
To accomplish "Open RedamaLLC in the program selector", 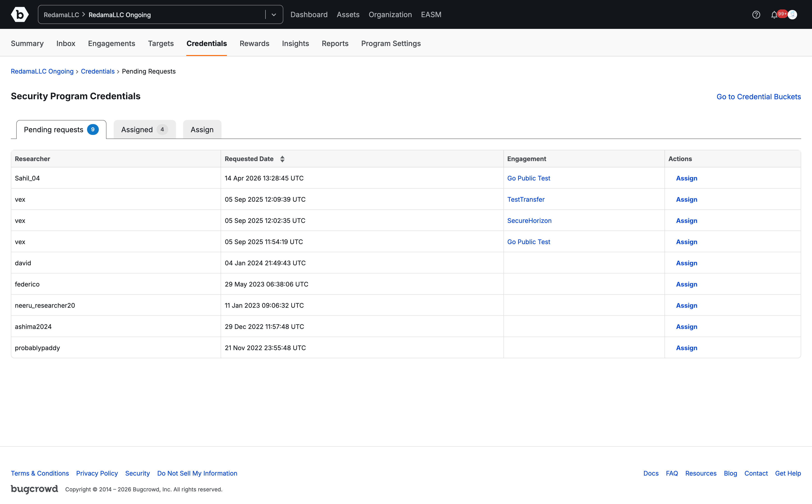I will [61, 15].
